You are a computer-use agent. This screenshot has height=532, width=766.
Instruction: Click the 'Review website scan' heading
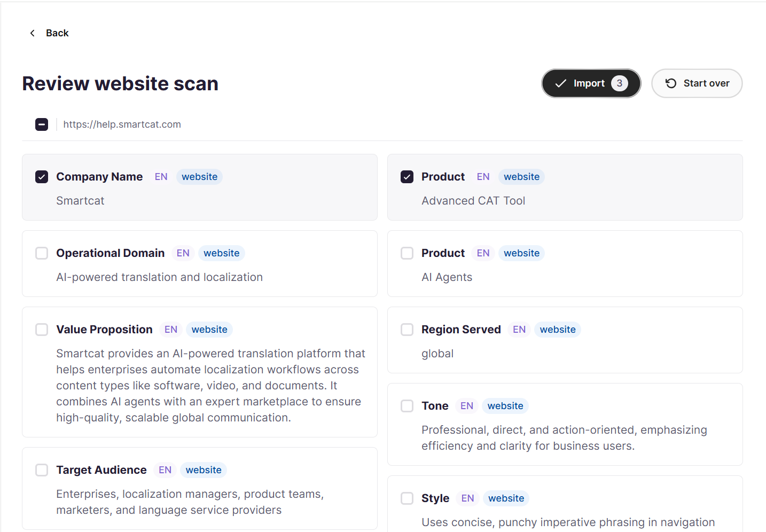[x=120, y=83]
